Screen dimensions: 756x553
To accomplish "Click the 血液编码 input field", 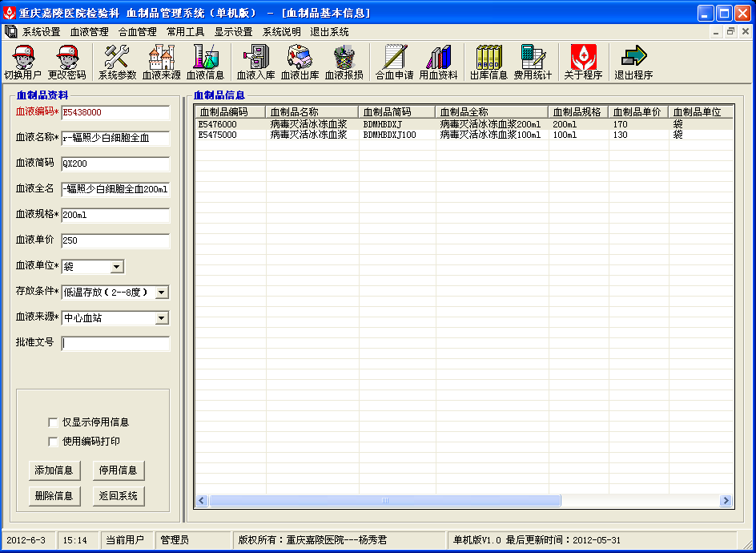I will pyautogui.click(x=115, y=112).
